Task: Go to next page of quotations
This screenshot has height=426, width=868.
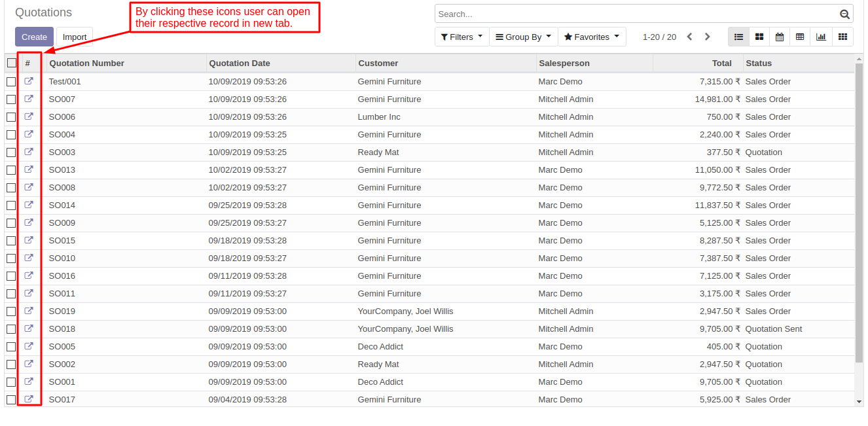Action: pos(707,37)
